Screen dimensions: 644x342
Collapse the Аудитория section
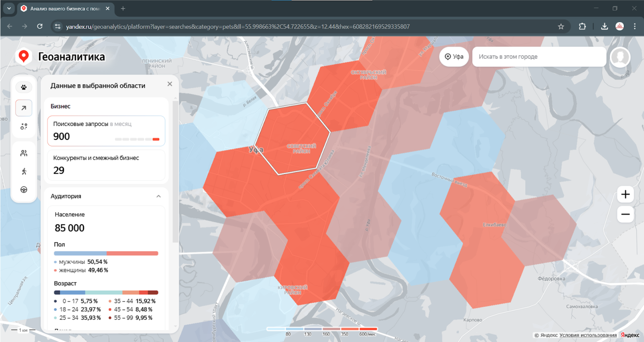[159, 196]
